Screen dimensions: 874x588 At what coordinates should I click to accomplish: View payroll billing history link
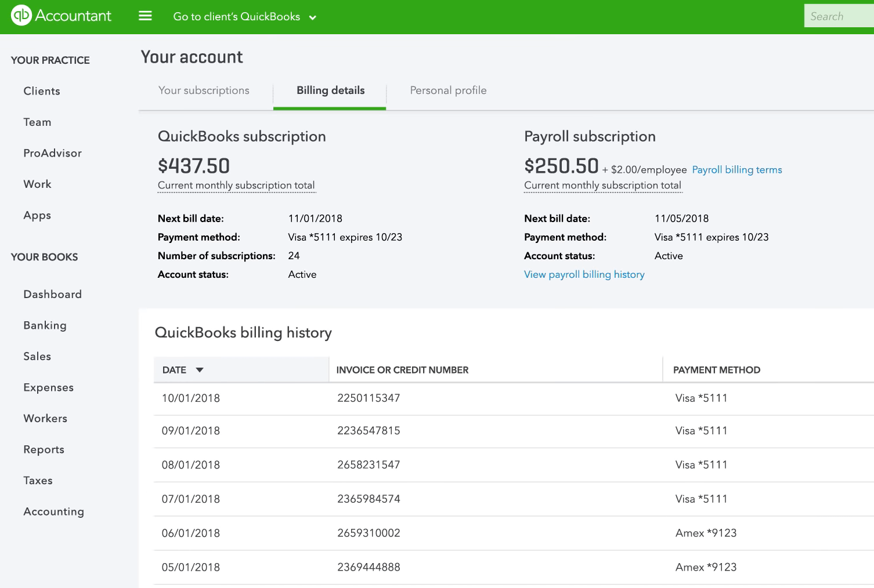tap(584, 275)
